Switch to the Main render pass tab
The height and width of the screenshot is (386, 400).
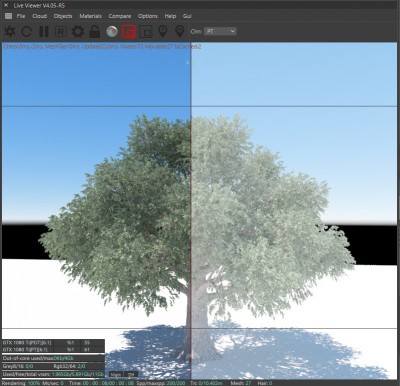tap(116, 375)
